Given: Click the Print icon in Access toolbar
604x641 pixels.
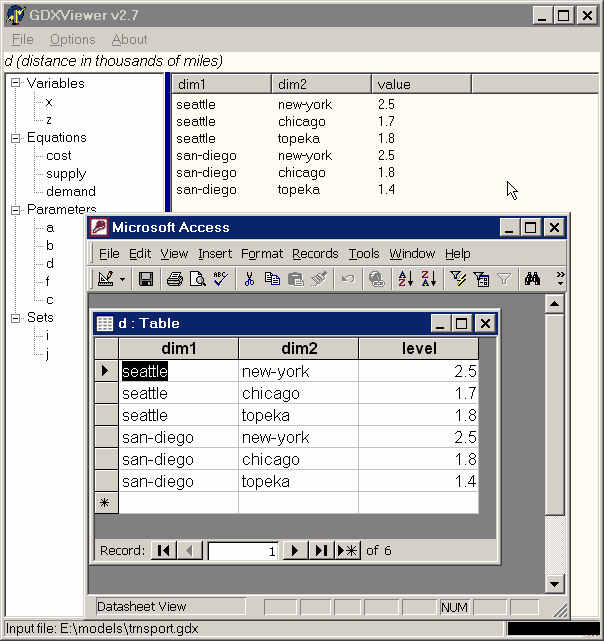Looking at the screenshot, I should pyautogui.click(x=175, y=279).
